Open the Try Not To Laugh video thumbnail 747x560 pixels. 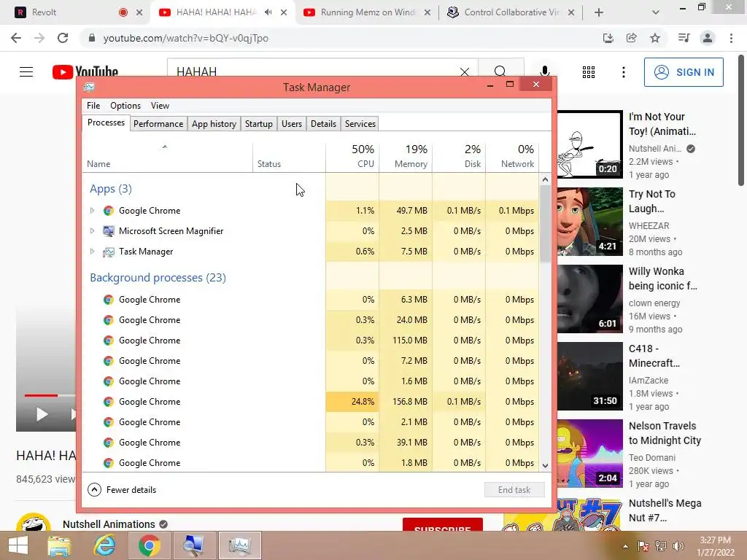click(x=589, y=222)
